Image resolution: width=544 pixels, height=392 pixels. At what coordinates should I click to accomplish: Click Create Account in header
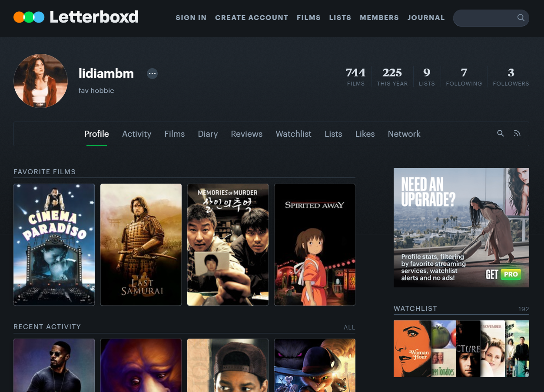[252, 18]
